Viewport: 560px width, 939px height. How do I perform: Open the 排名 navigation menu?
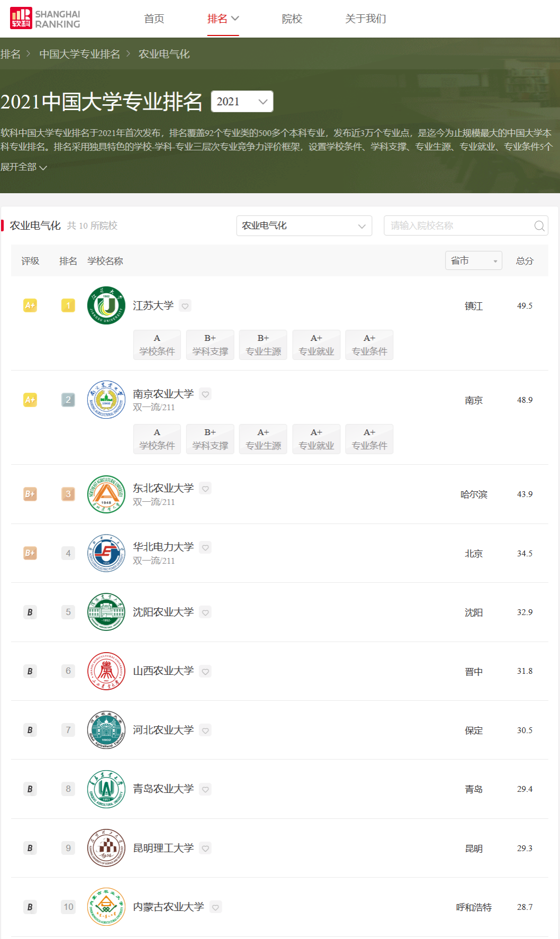tap(223, 19)
